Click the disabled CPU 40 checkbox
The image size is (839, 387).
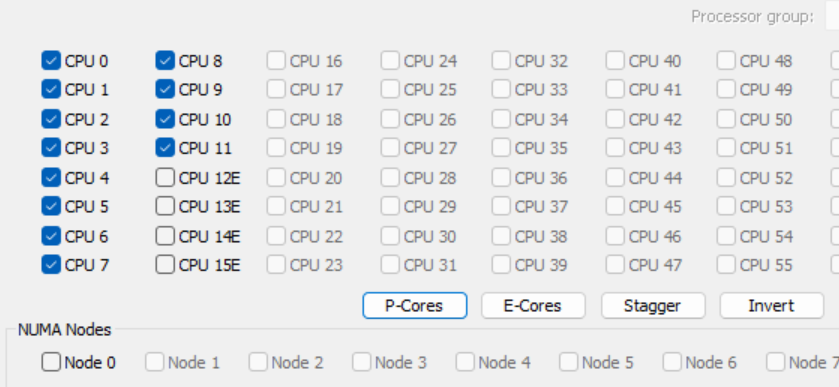(615, 60)
